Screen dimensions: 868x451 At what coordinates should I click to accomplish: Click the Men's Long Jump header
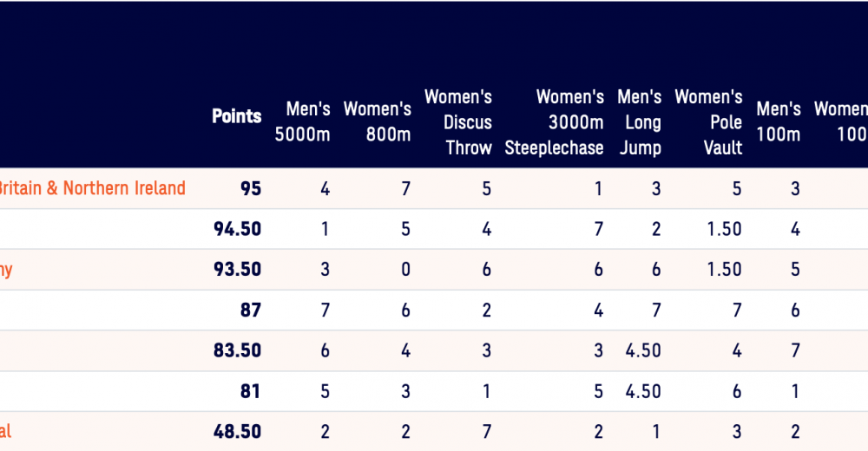tap(640, 122)
